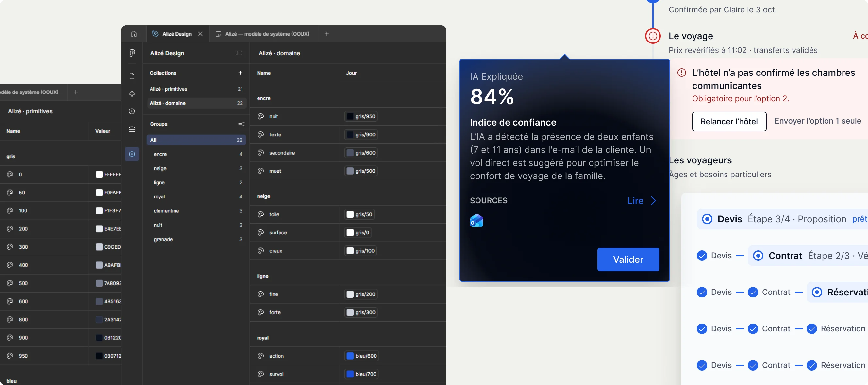Click the color icon beside gris 500
The width and height of the screenshot is (868, 385).
tap(10, 283)
